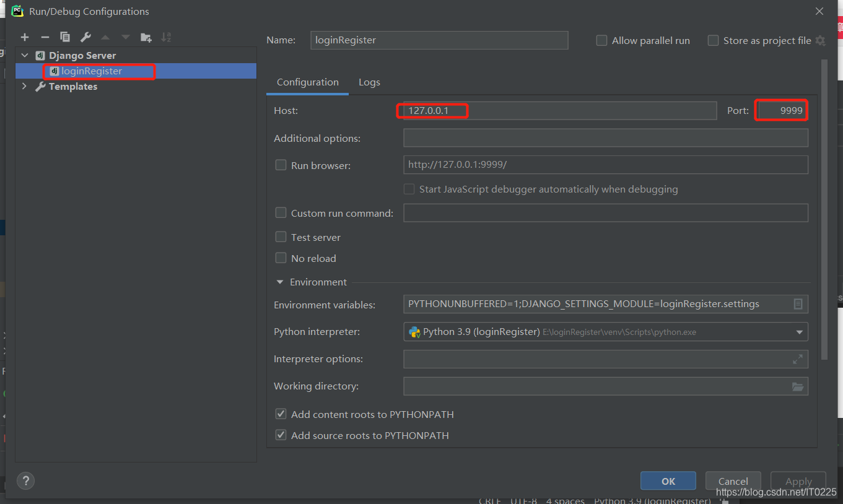Image resolution: width=843 pixels, height=504 pixels.
Task: Uncheck Add source roots to PYTHONPATH
Action: click(281, 435)
